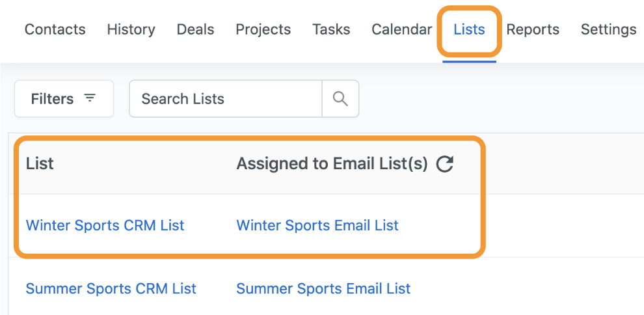Go to the Deals tab
This screenshot has height=315, width=644.
pos(195,29)
